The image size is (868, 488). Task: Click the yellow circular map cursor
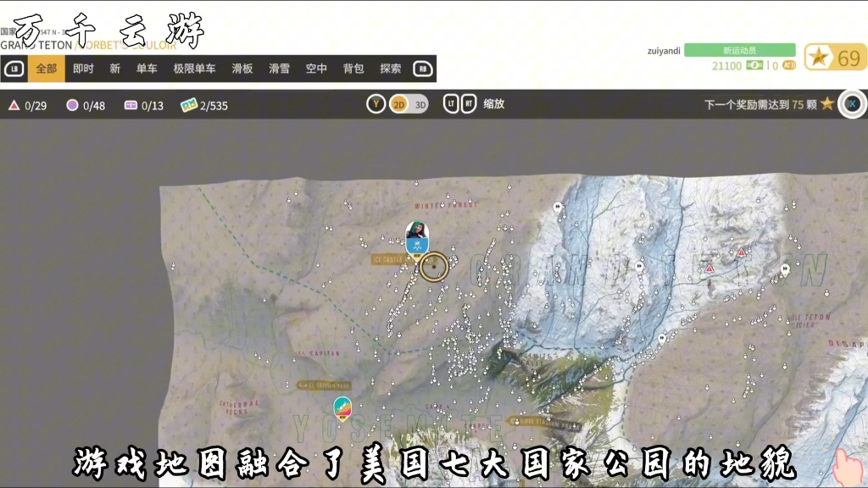433,267
